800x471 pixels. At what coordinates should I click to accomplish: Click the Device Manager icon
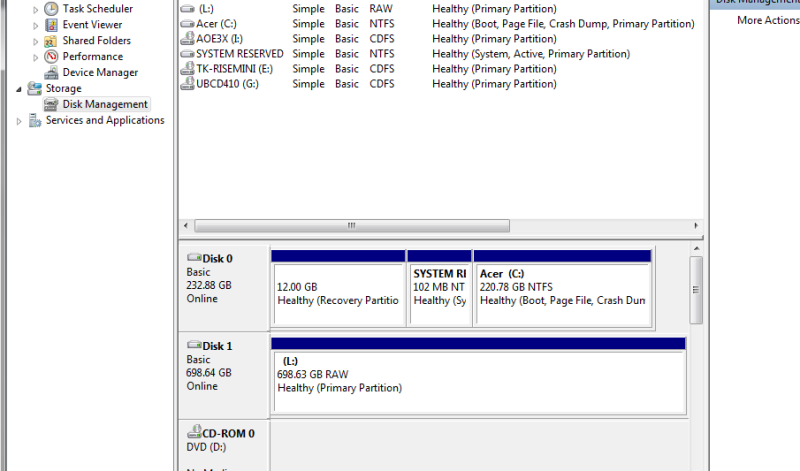[51, 72]
